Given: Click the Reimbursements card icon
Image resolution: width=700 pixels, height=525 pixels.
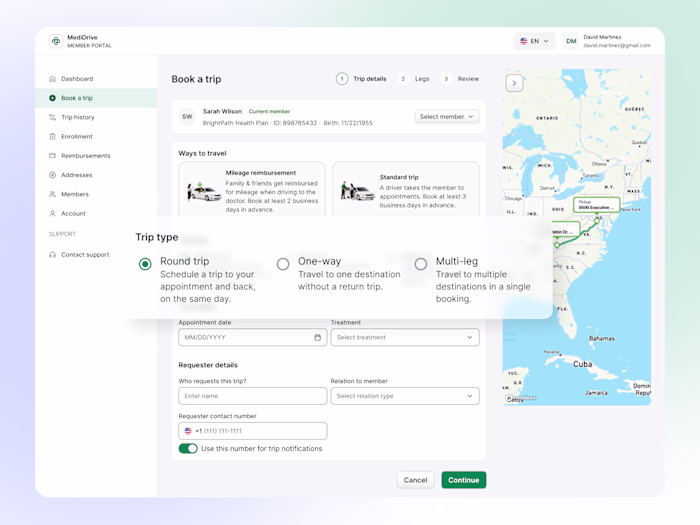Looking at the screenshot, I should pyautogui.click(x=52, y=156).
